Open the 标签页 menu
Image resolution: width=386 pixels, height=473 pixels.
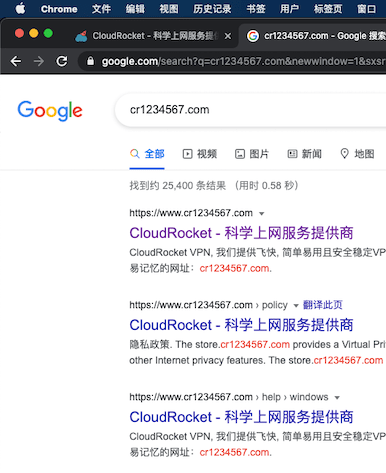click(x=328, y=9)
